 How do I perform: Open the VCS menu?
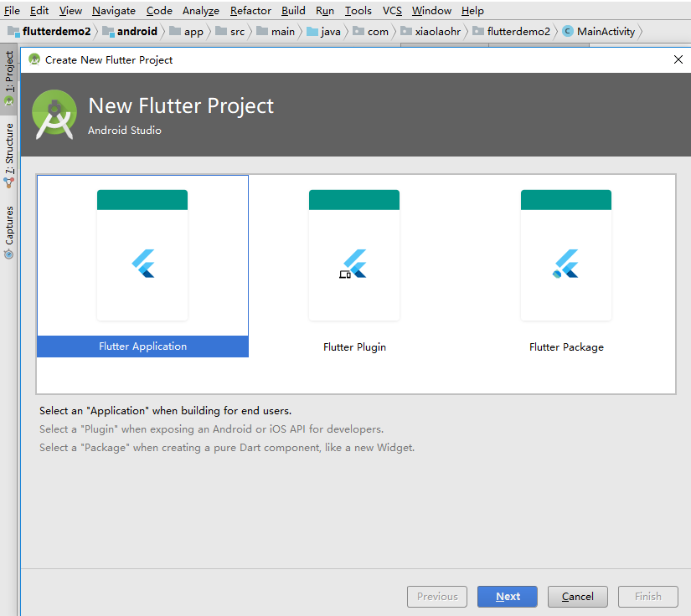[392, 11]
